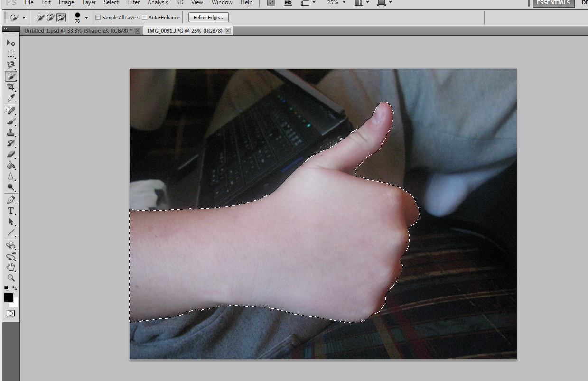Open the File menu
The image size is (588, 381).
pos(29,2)
